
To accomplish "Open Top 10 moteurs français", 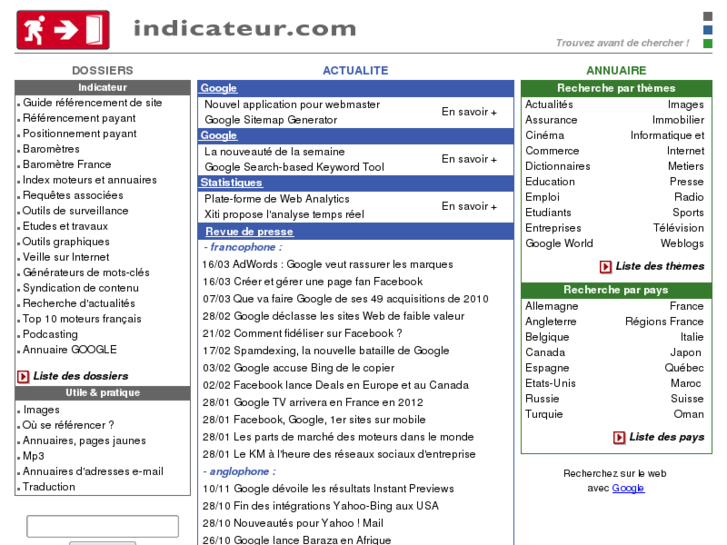I will [x=82, y=319].
